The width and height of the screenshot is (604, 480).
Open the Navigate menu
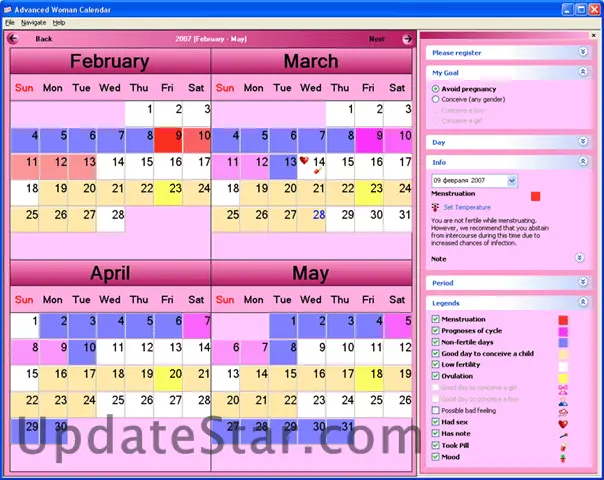(34, 23)
